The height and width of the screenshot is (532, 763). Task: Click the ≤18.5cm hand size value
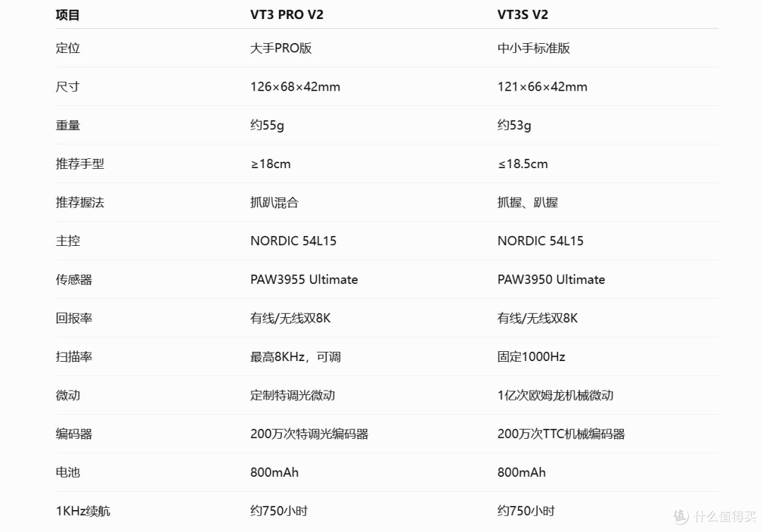point(523,164)
